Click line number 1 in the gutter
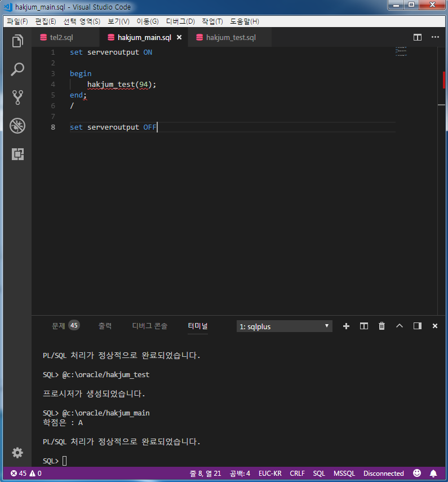448x482 pixels. (53, 52)
